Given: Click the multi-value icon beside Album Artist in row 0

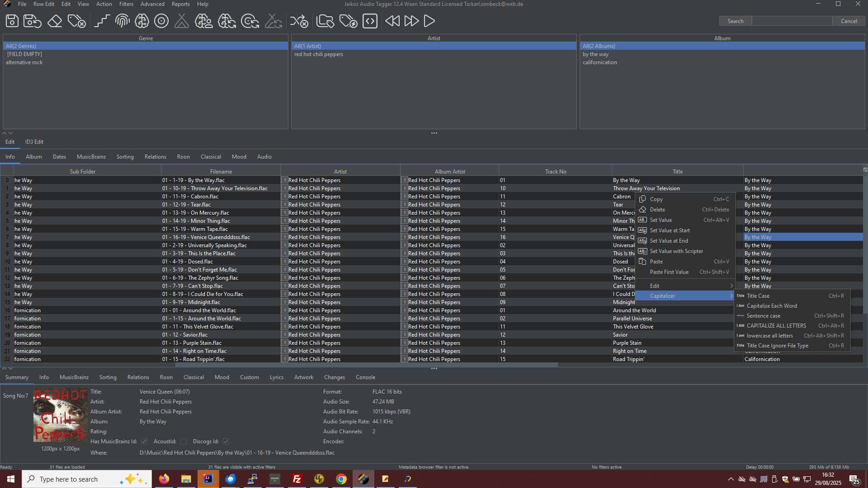Looking at the screenshot, I should [405, 180].
